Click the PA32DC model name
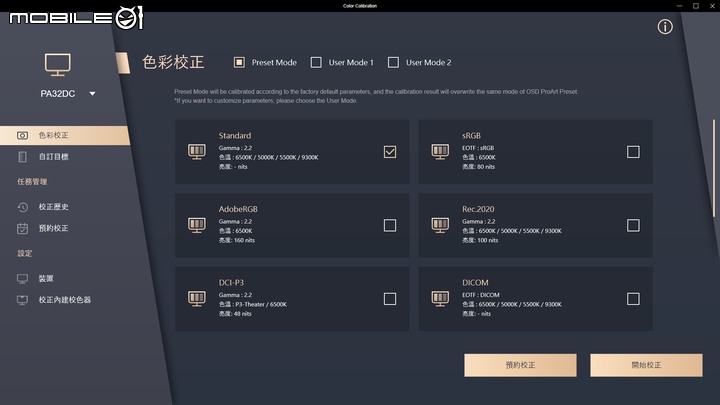 coord(57,94)
